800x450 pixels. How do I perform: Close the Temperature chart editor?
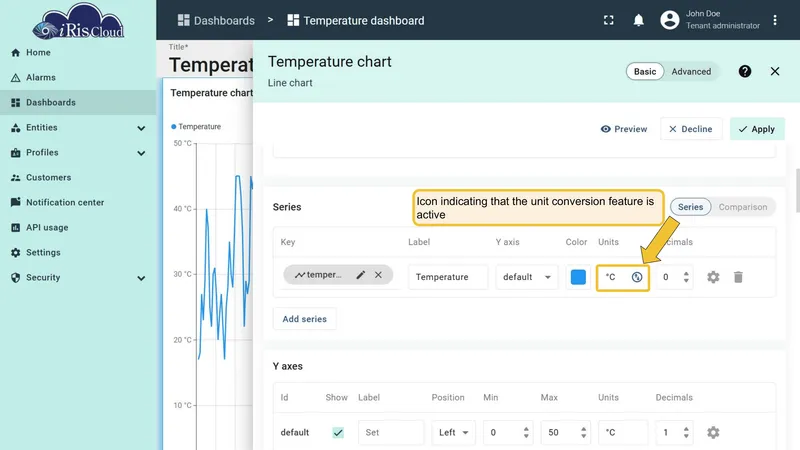[x=774, y=71]
